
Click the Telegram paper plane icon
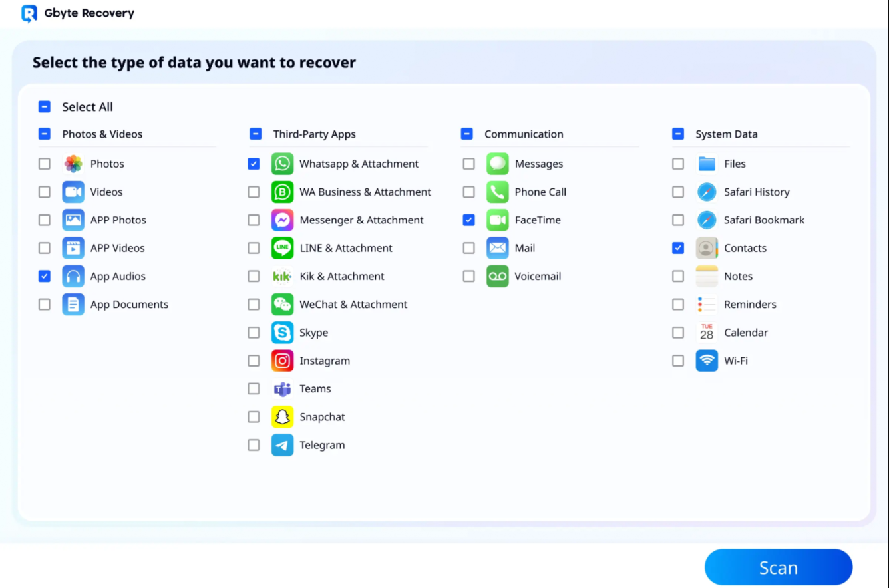[282, 445]
